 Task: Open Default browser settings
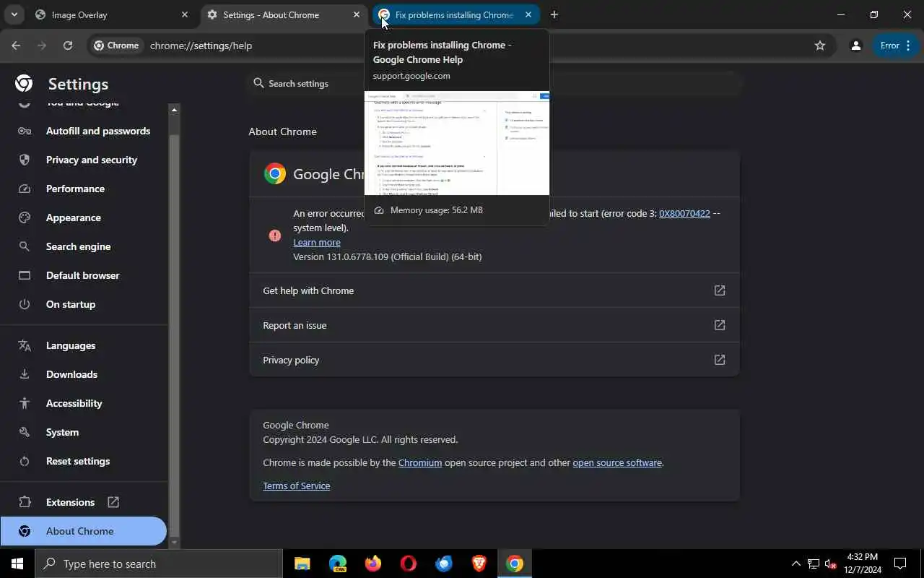(84, 275)
